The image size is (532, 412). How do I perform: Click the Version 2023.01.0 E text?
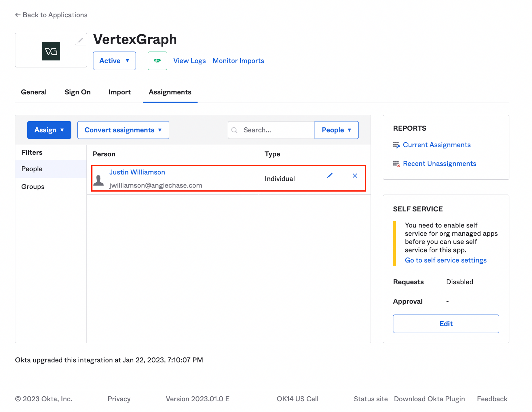(198, 399)
